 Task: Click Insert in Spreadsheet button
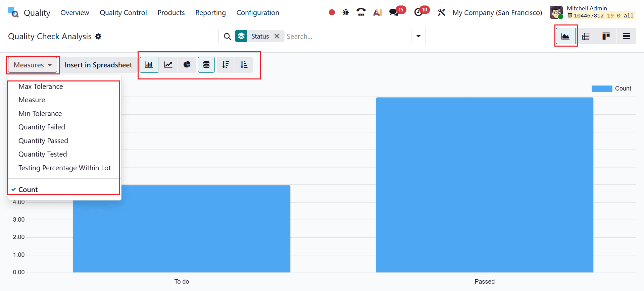tap(98, 65)
